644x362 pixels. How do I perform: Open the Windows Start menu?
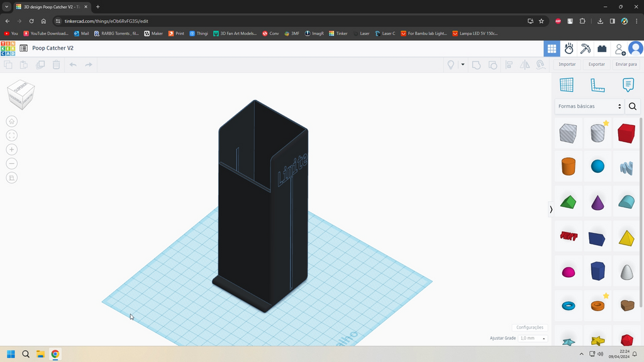[x=11, y=354]
